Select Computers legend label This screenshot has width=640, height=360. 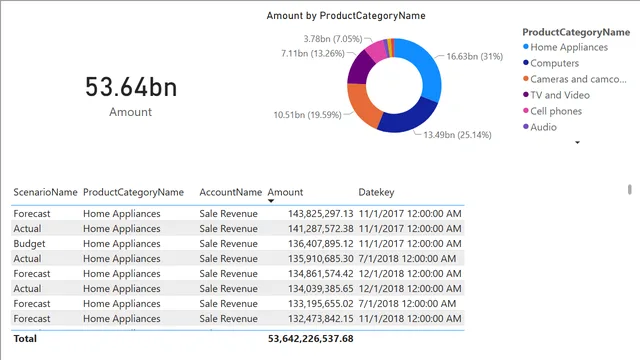tap(555, 63)
